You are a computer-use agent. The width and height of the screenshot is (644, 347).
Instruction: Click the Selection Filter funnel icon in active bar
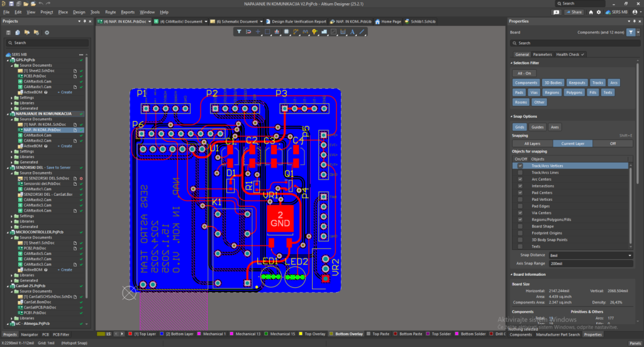click(x=240, y=31)
